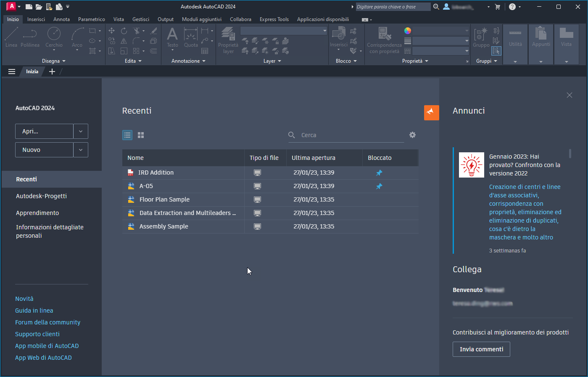This screenshot has width=588, height=377.
Task: Expand the Blocco panel
Action: point(346,61)
